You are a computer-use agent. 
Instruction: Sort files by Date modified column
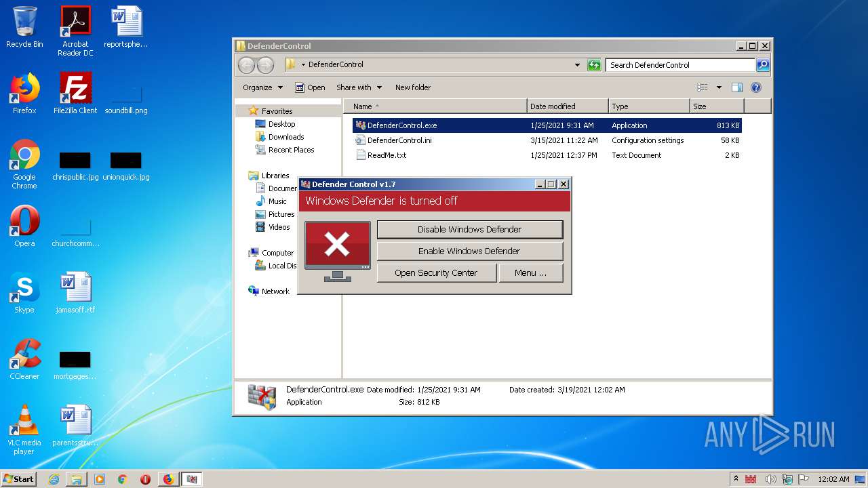tap(568, 106)
